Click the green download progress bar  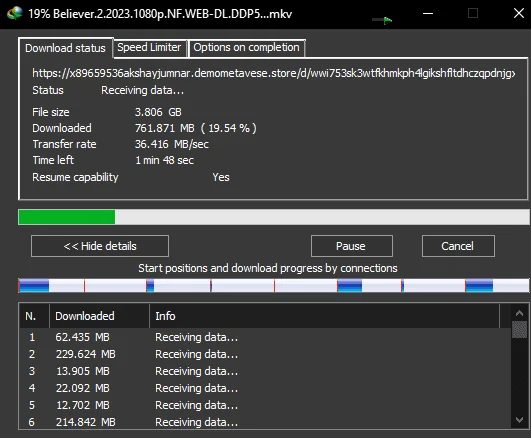coord(274,217)
